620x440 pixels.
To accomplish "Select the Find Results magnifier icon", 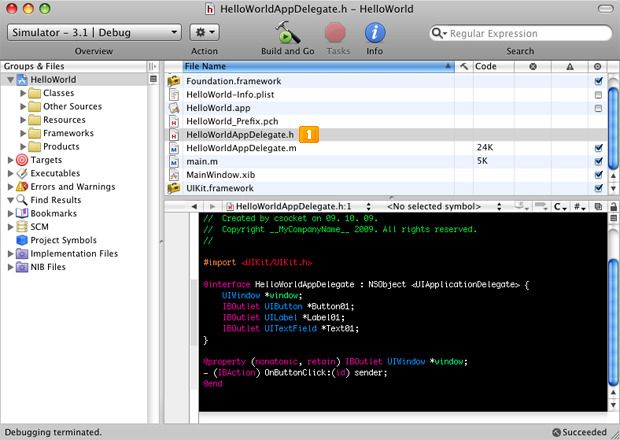I will (22, 200).
